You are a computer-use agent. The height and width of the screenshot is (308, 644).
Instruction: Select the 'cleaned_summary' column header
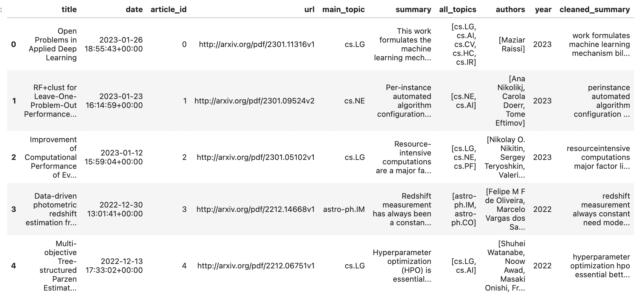(594, 9)
